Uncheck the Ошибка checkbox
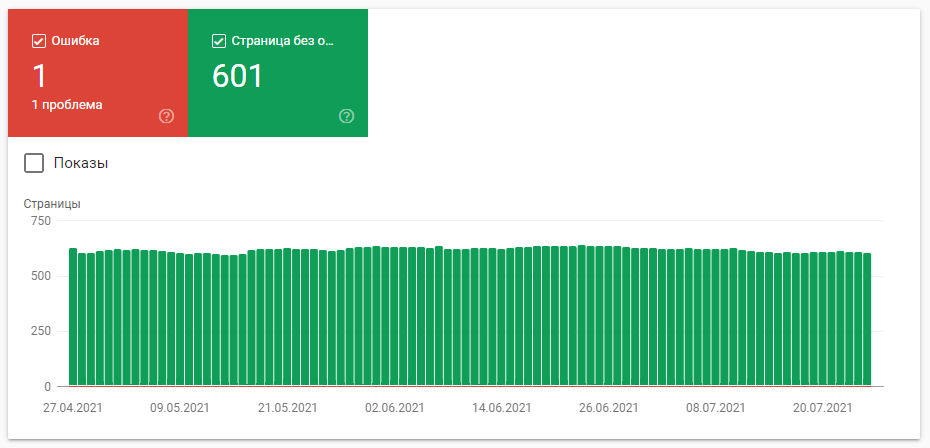Screen dimensions: 930x448 tap(39, 41)
